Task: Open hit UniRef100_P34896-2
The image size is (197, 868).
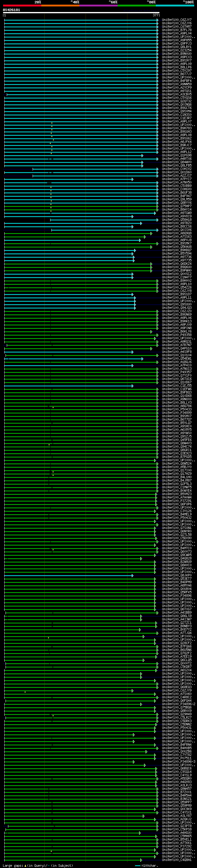Action: (x=179, y=704)
